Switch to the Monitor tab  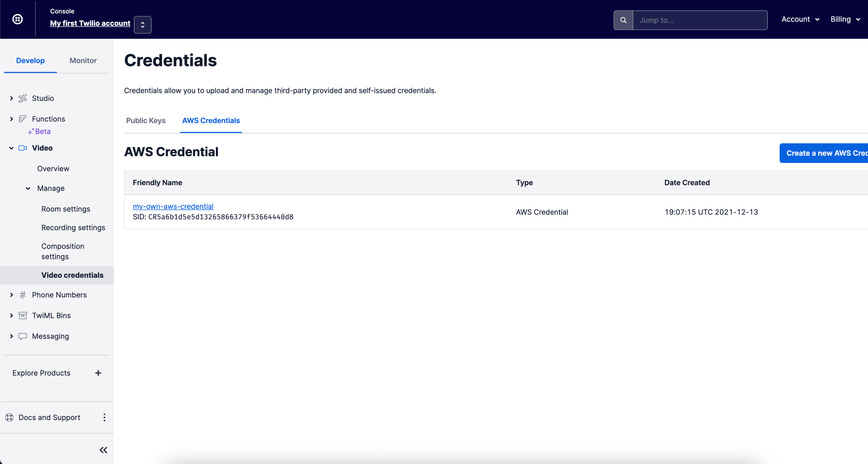[x=83, y=60]
